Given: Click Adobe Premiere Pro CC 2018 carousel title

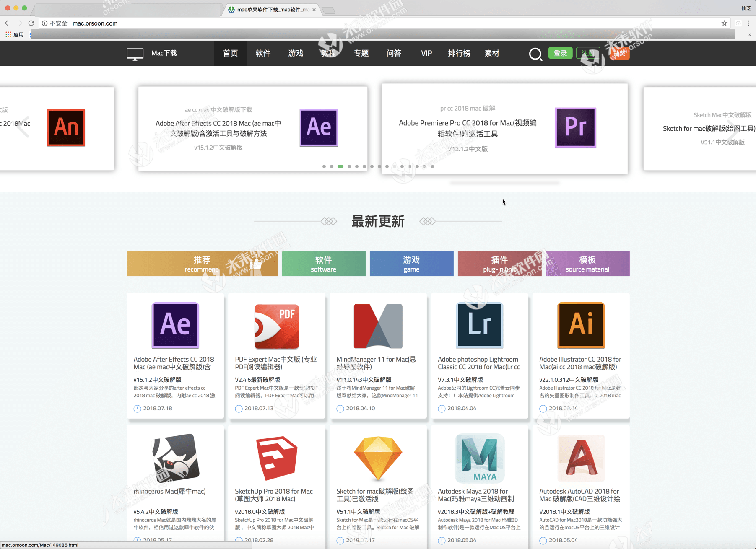Looking at the screenshot, I should point(468,128).
